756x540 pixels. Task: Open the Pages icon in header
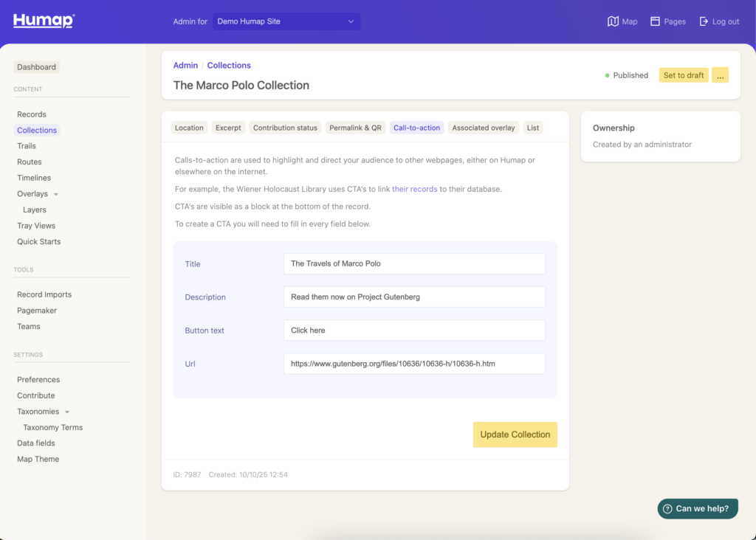655,21
